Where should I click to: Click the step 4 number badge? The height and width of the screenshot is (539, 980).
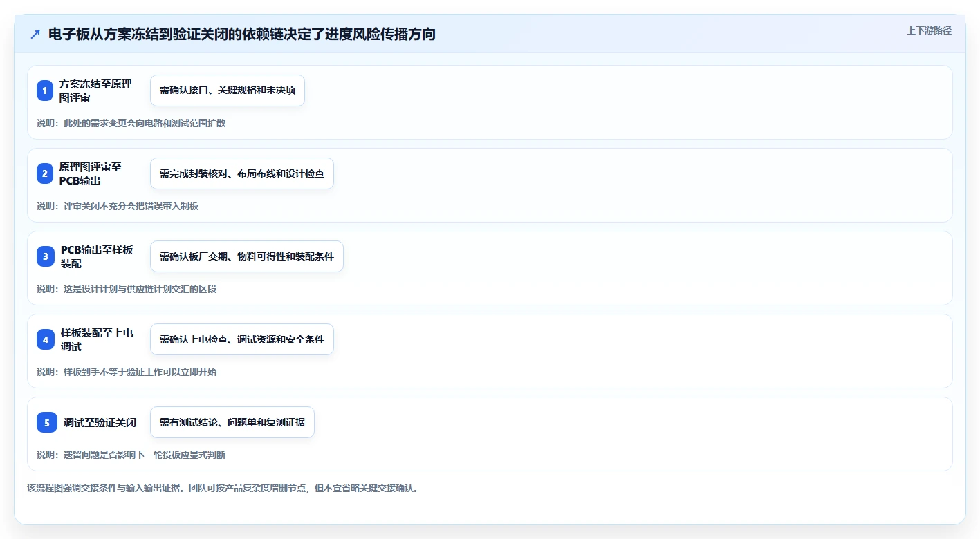(46, 339)
